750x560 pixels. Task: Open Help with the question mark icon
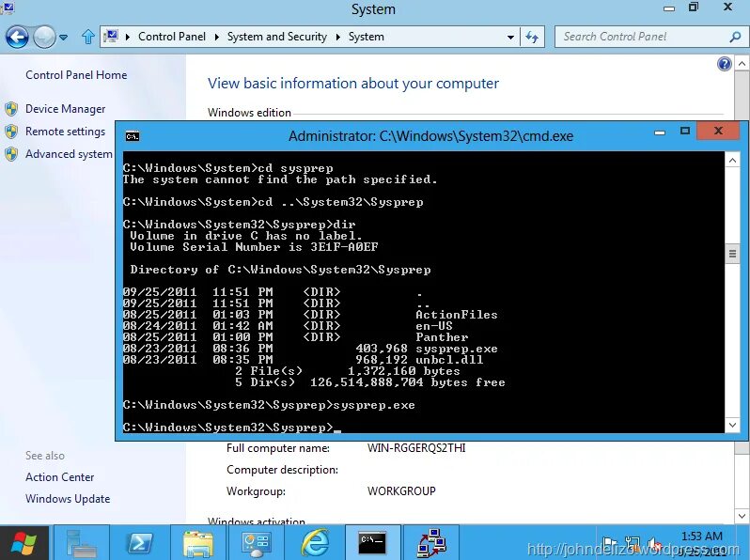tap(725, 64)
